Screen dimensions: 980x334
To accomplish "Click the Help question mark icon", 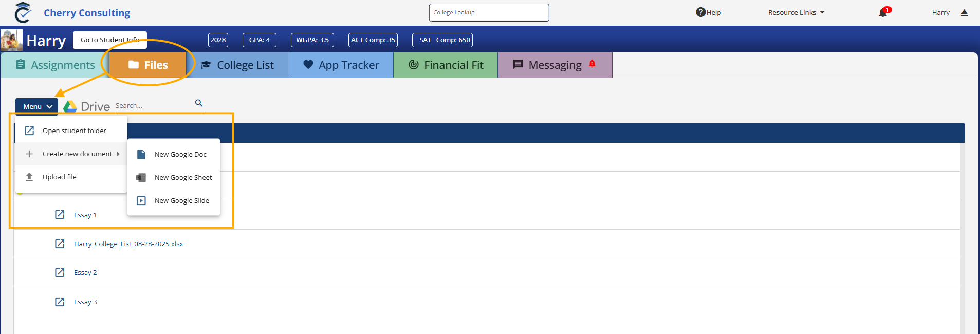I will (x=700, y=12).
